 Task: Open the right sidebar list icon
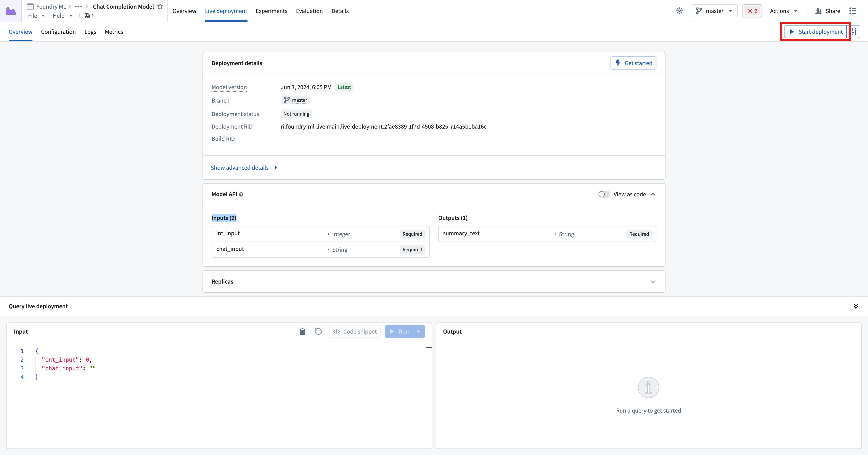click(852, 11)
